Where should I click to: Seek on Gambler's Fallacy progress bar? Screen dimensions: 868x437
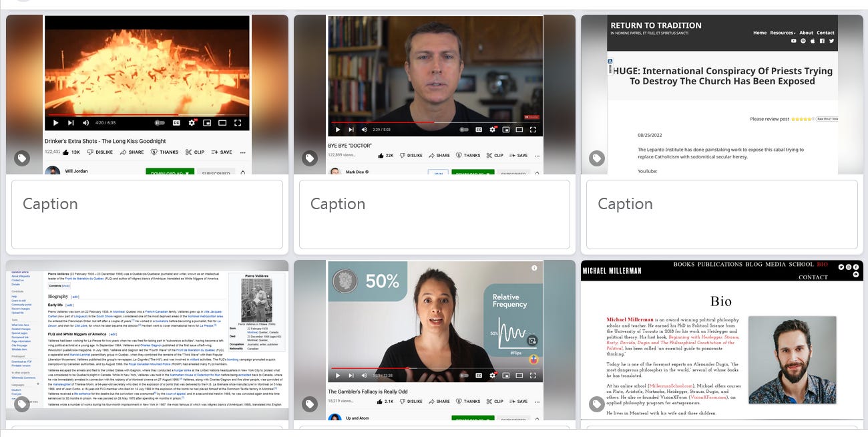[x=435, y=368]
